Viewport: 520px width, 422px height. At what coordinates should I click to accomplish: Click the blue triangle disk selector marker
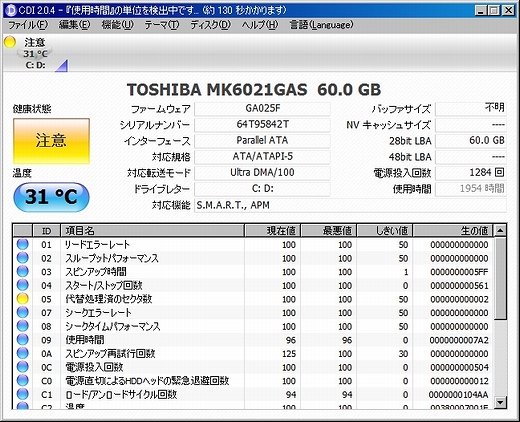tap(62, 66)
